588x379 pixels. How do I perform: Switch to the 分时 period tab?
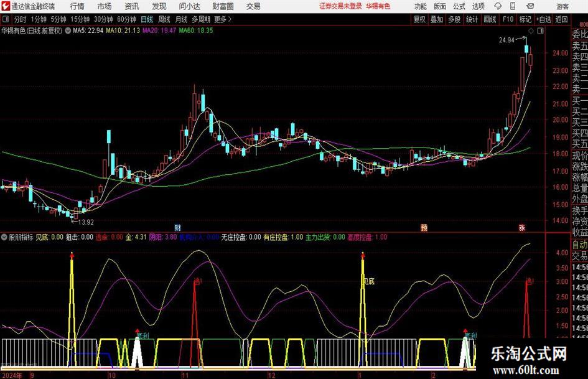coord(21,19)
